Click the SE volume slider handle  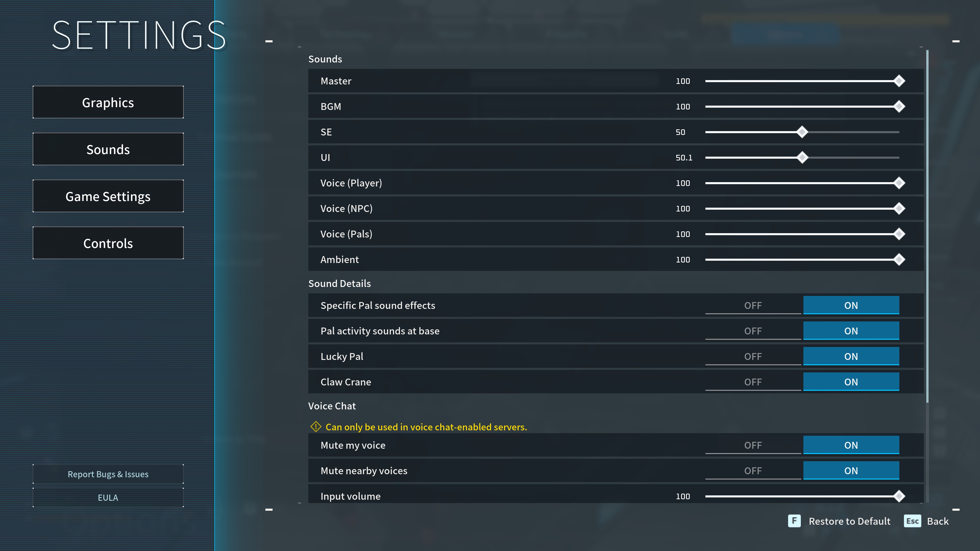[802, 132]
